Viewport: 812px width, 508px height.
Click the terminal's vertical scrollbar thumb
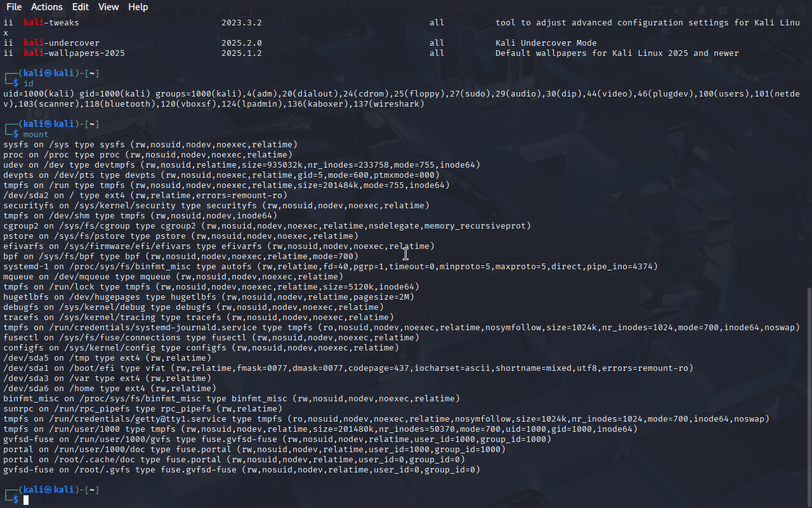click(808, 397)
